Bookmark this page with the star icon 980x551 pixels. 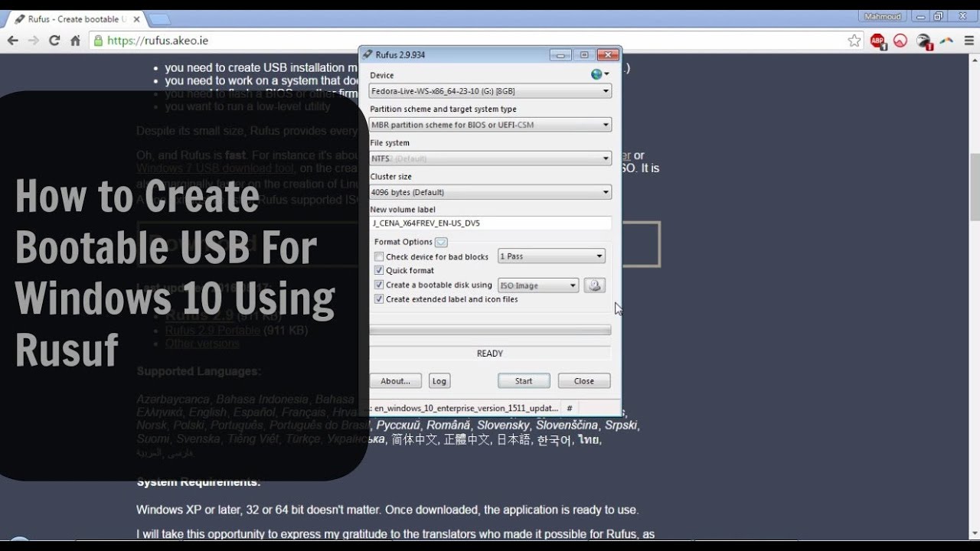[x=854, y=41]
